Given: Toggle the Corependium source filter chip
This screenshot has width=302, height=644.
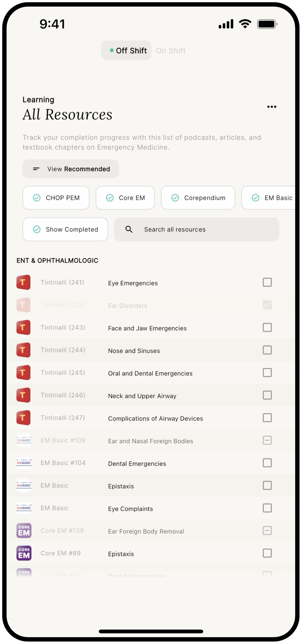Looking at the screenshot, I should coord(198,198).
